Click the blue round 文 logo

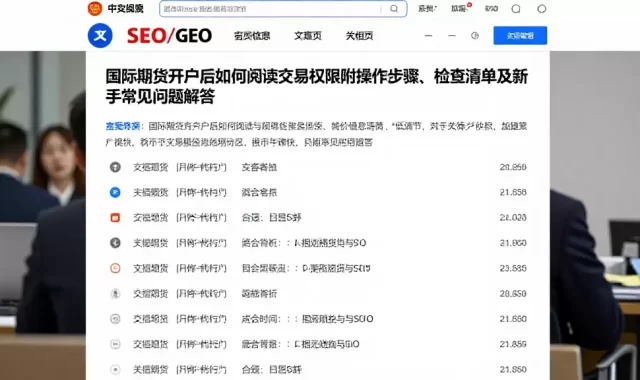coord(100,36)
